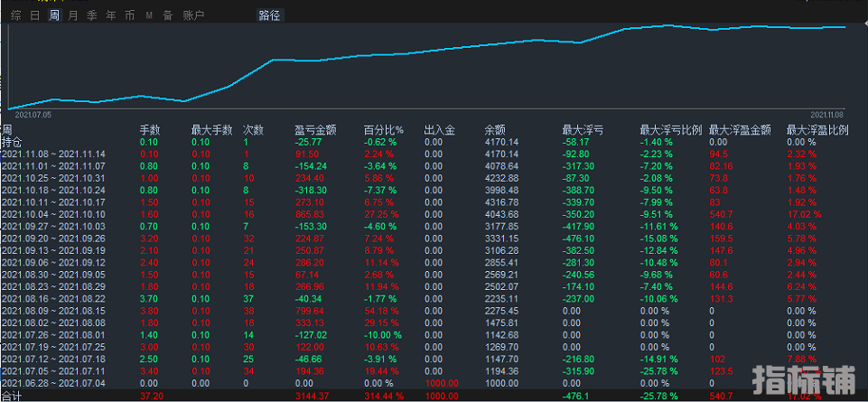Select the week row 2021.10.04 ~ 2021.10.10
Viewport: 868px width, 402px height.
(53, 214)
